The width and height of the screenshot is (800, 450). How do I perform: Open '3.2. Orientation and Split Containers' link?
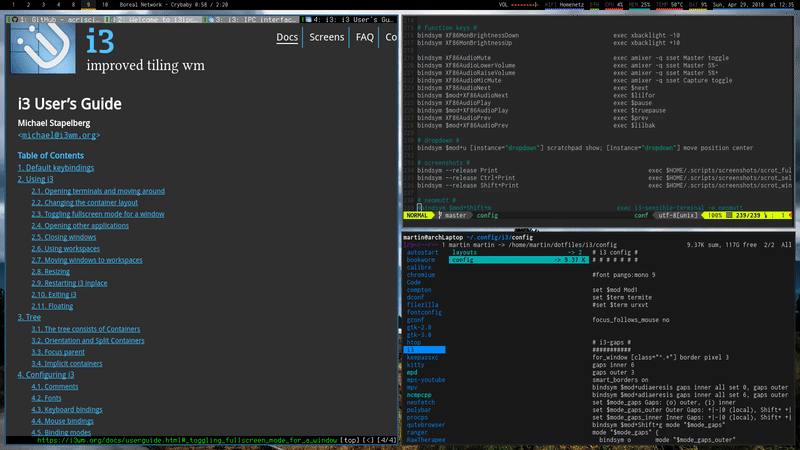point(88,340)
